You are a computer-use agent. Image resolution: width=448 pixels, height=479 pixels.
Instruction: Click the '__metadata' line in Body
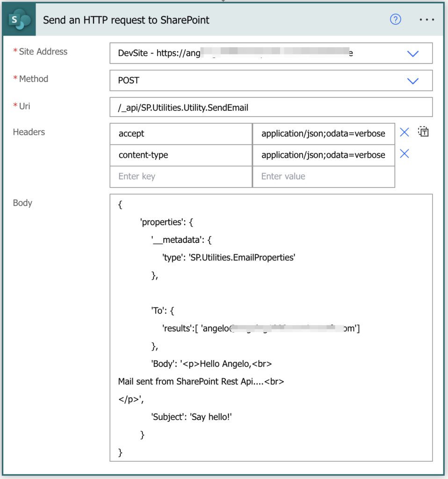coord(181,240)
